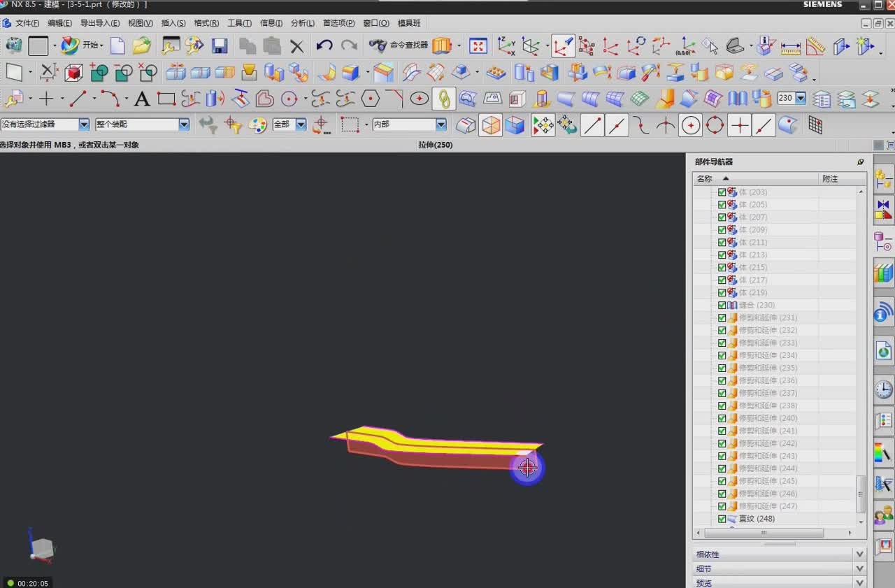This screenshot has width=895, height=588.
Task: Fit the view to window
Action: 478,46
